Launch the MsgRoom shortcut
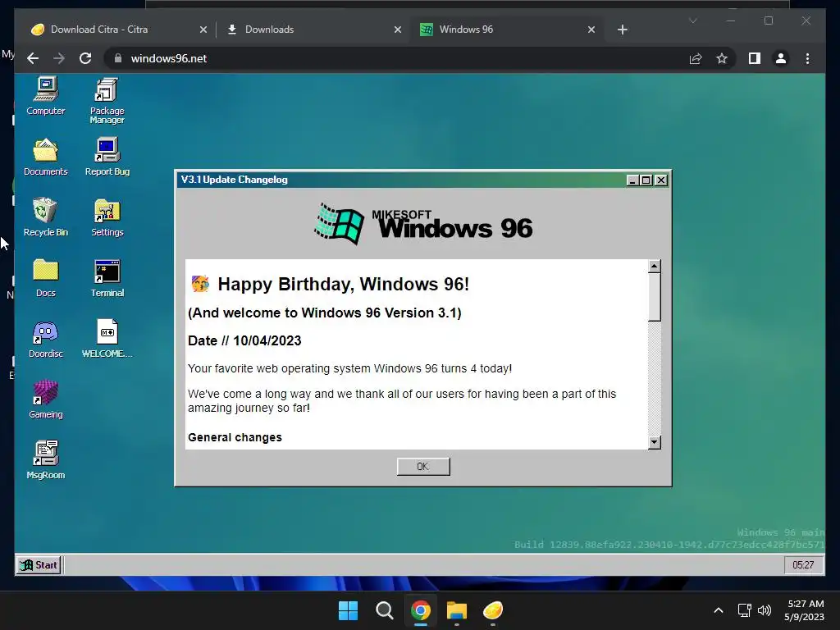Image resolution: width=840 pixels, height=630 pixels. 46,460
